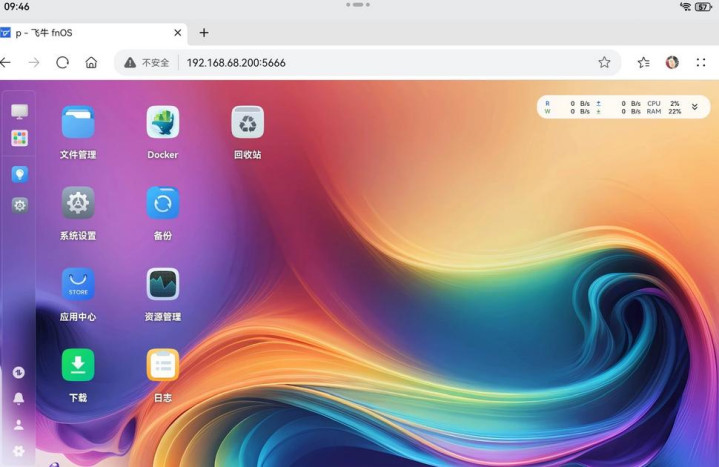
Task: Click the lightbulb tips icon in sidebar
Action: [x=19, y=174]
